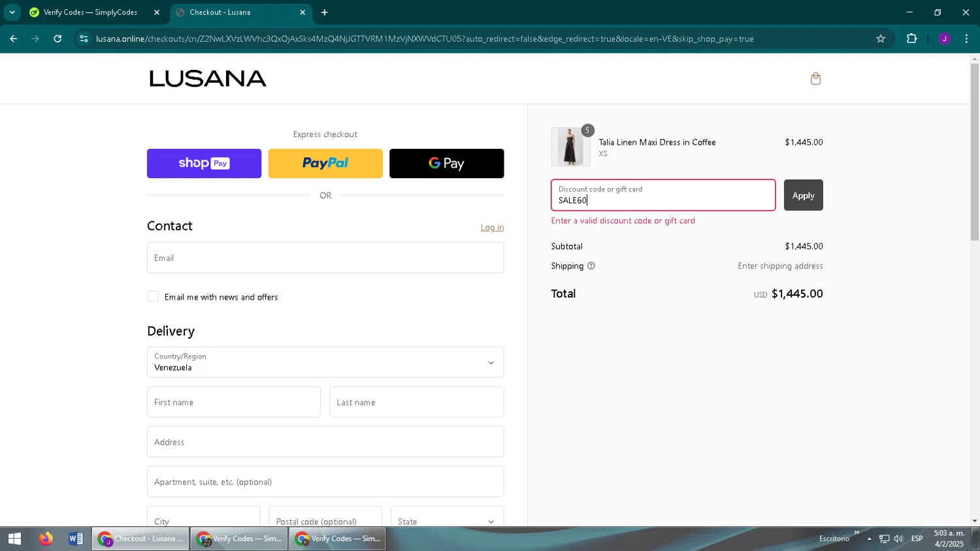This screenshot has height=551, width=980.
Task: Open the browser extensions puzzle icon
Action: click(911, 39)
